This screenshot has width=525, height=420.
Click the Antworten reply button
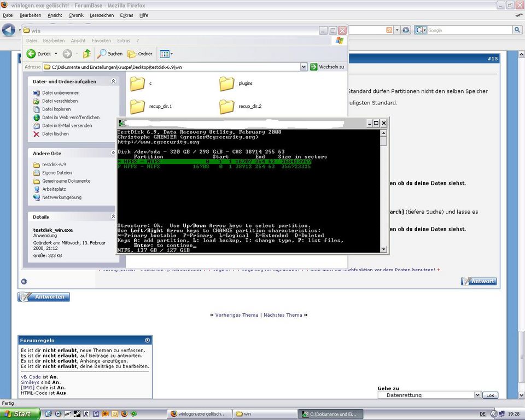click(44, 297)
